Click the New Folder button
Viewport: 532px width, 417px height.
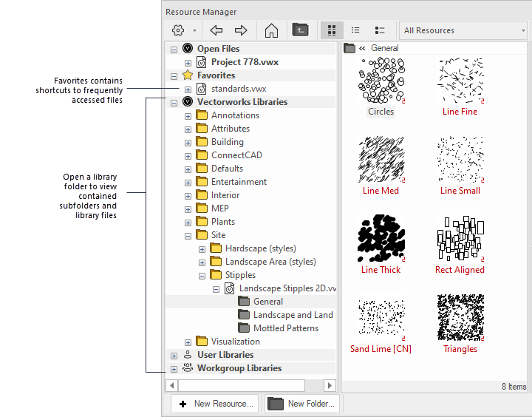303,404
